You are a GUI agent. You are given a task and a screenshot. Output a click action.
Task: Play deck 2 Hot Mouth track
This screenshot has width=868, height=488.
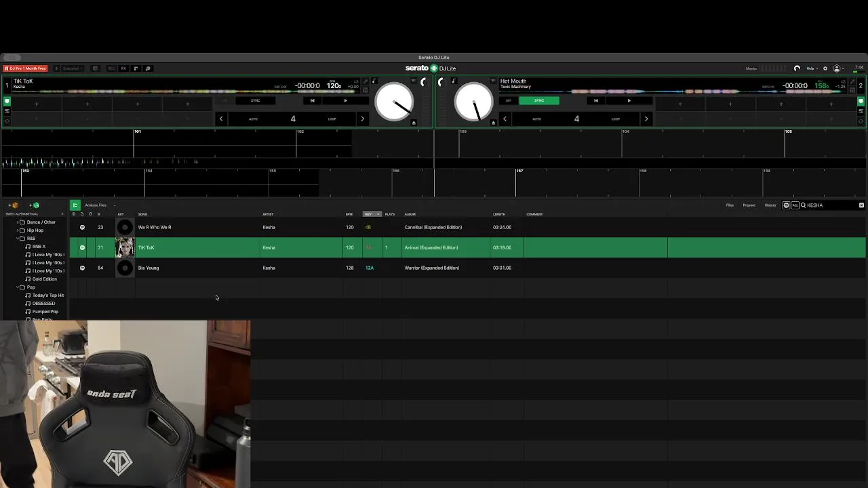coord(629,100)
